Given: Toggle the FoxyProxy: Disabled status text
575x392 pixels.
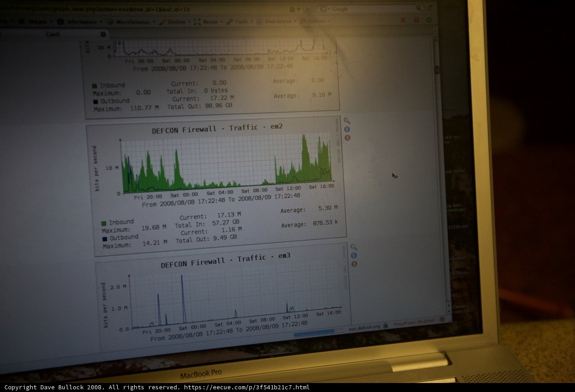Looking at the screenshot, I should click(x=414, y=322).
